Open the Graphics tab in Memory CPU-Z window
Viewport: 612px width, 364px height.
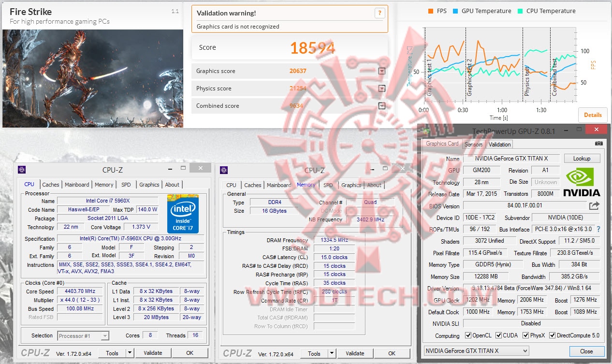click(351, 185)
